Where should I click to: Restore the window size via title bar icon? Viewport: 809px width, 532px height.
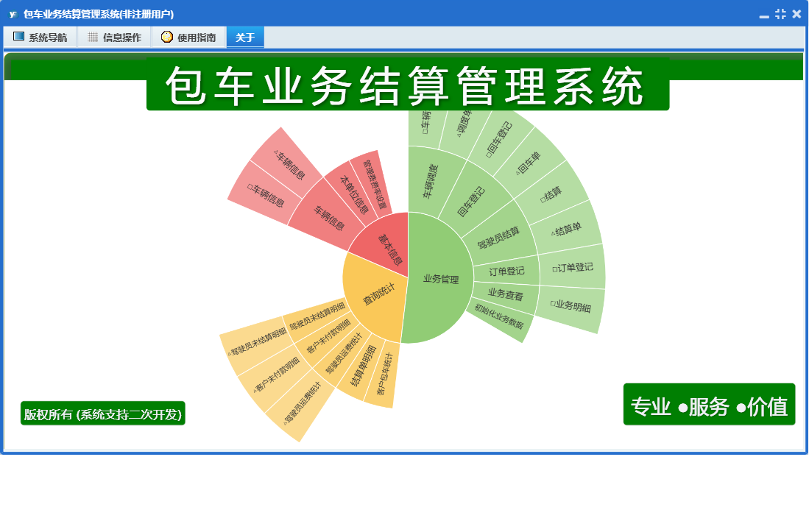tap(780, 14)
